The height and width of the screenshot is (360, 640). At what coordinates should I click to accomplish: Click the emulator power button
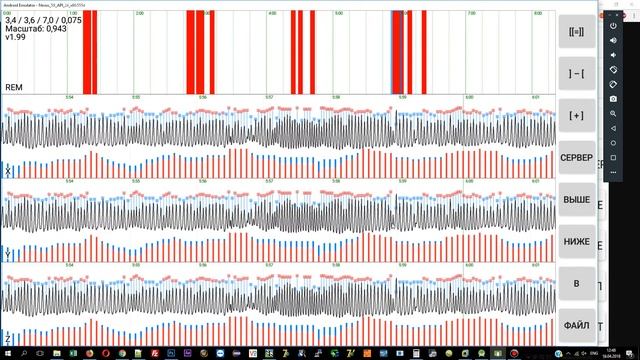pos(613,26)
